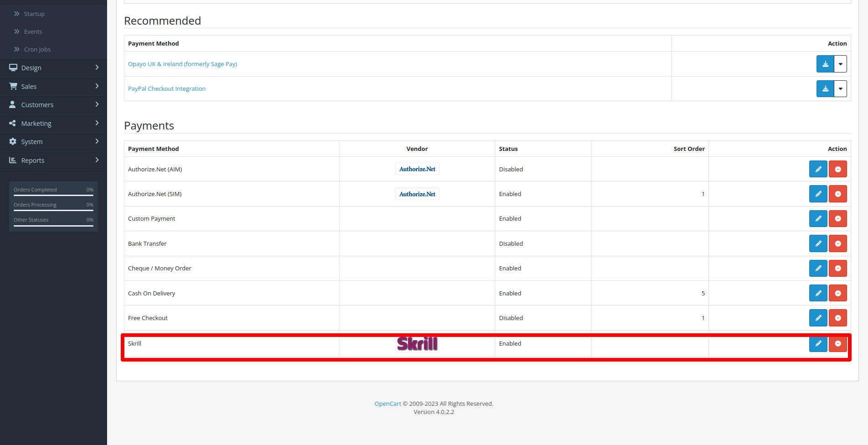Edit the Cheque / Money Order method
The image size is (868, 445).
click(x=818, y=269)
